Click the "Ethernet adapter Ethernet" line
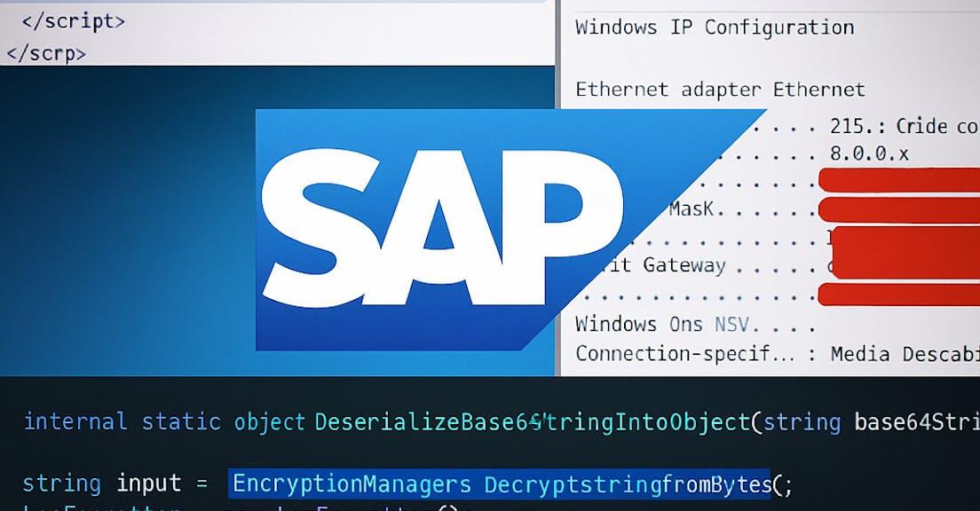The image size is (980, 511). tap(720, 90)
